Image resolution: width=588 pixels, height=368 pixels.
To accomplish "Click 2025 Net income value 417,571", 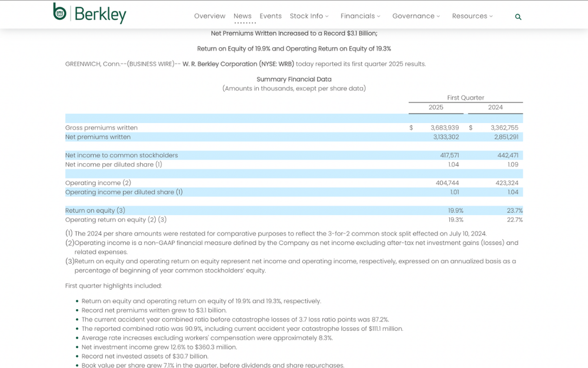I will coord(449,155).
